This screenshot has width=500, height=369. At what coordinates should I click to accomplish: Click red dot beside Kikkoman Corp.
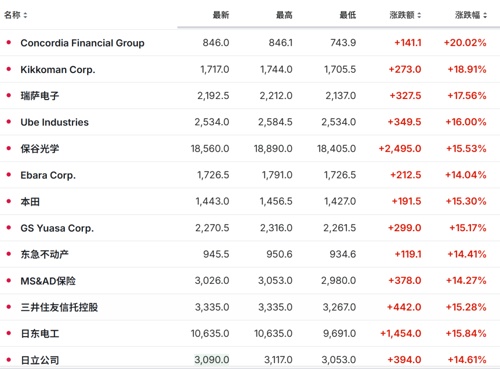pyautogui.click(x=9, y=69)
